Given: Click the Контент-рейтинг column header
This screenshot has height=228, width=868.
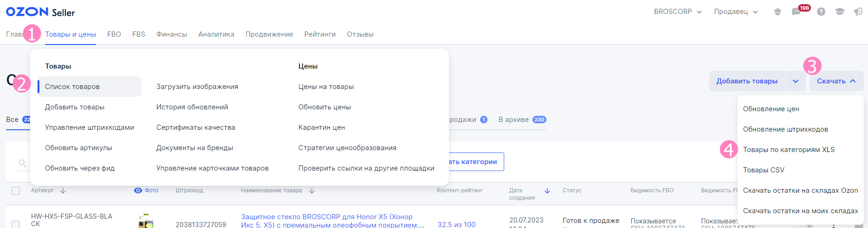Looking at the screenshot, I should coord(460,190).
